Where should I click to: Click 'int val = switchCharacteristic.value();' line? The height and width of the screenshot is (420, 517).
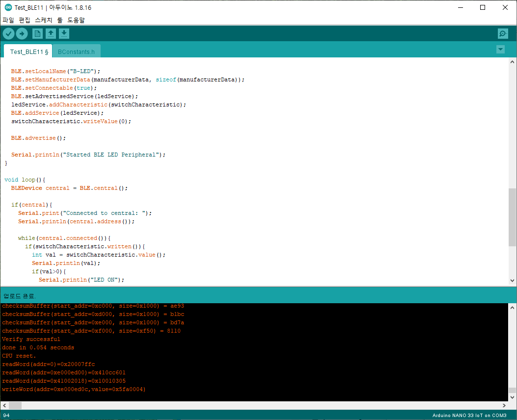[x=99, y=255]
